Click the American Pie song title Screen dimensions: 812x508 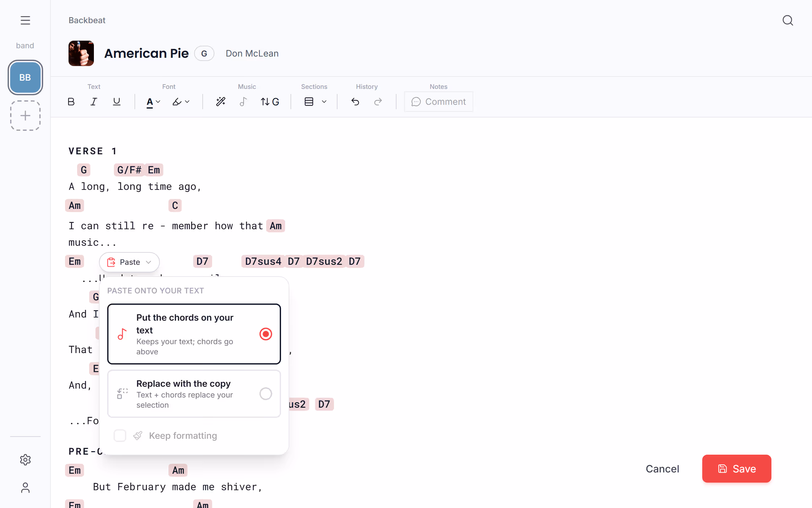[146, 53]
